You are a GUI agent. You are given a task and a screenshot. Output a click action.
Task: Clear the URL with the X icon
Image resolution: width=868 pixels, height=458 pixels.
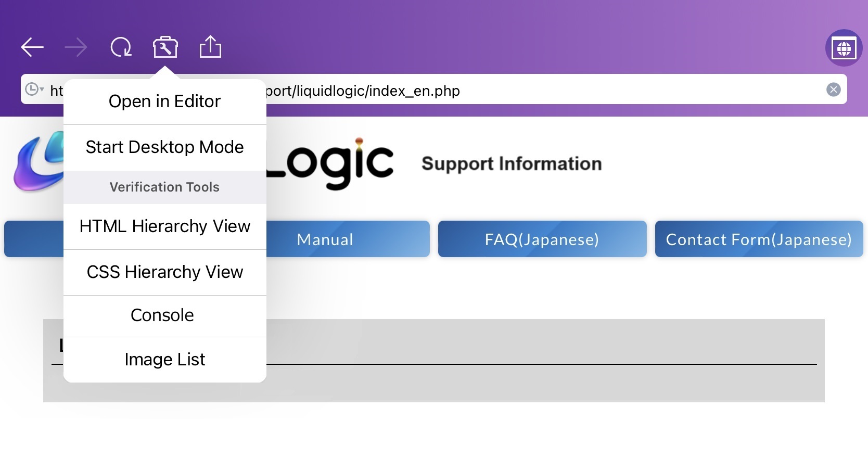coord(833,90)
